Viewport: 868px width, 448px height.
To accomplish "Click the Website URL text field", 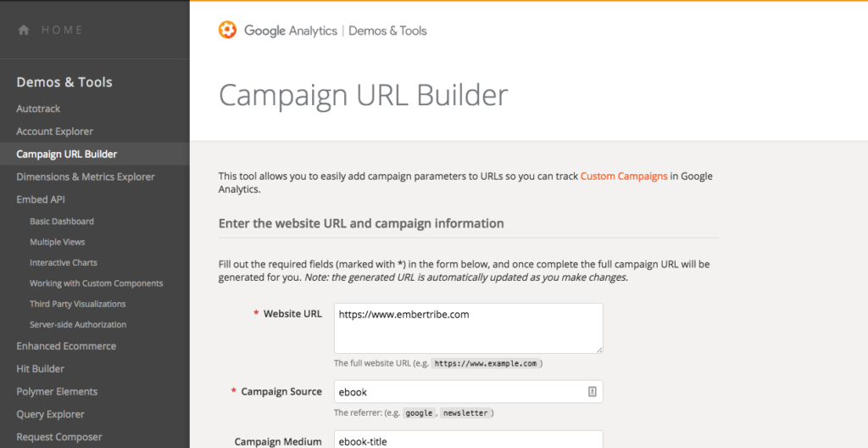I will pyautogui.click(x=468, y=328).
